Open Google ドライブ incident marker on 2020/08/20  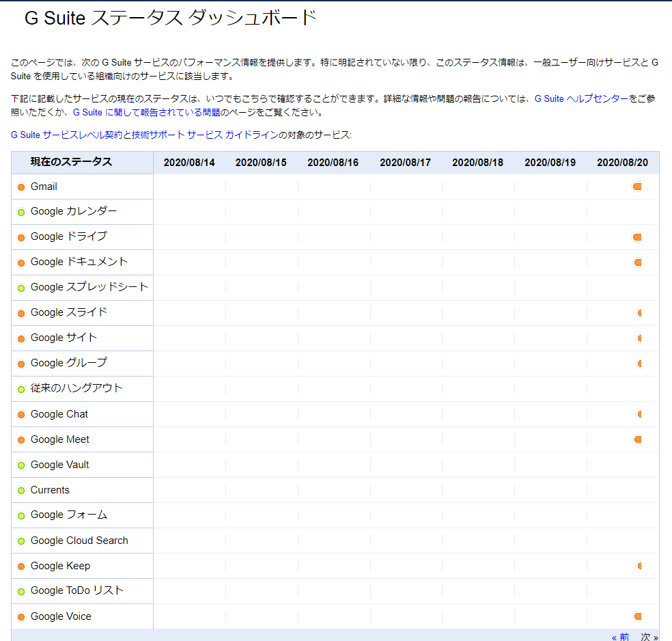pyautogui.click(x=637, y=237)
